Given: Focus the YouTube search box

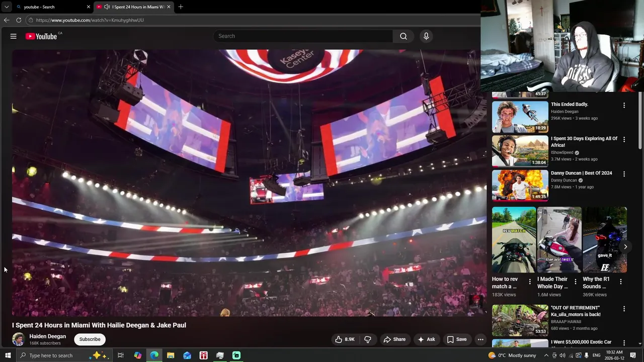Looking at the screenshot, I should [303, 36].
